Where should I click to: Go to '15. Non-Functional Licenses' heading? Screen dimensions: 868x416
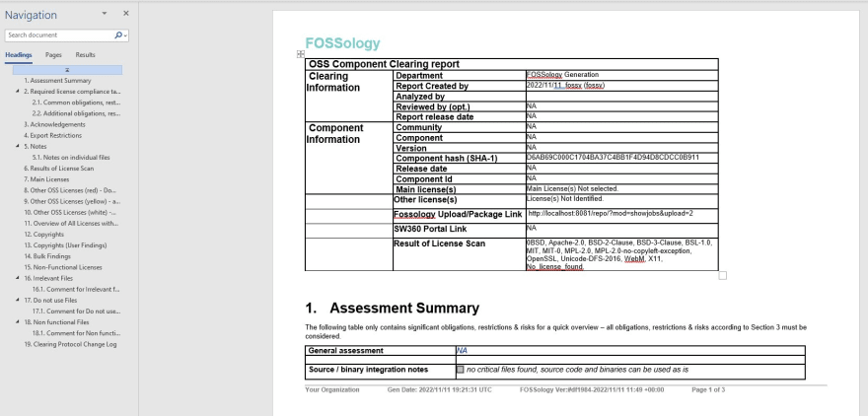[x=62, y=267]
